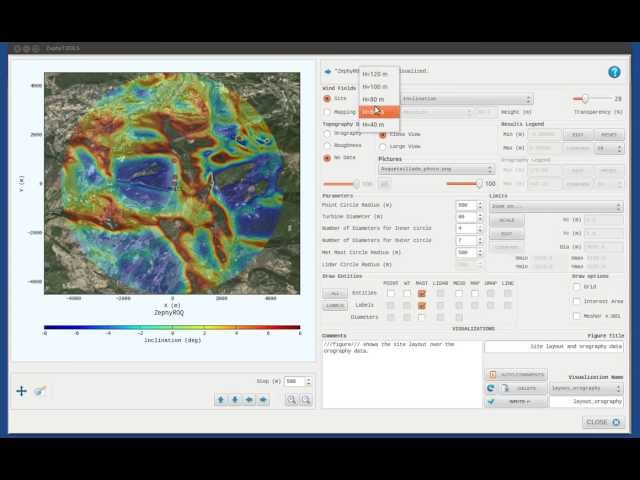Screen dimensions: 640x480
Task: Select the highlighted orange height entry
Action: [379, 111]
